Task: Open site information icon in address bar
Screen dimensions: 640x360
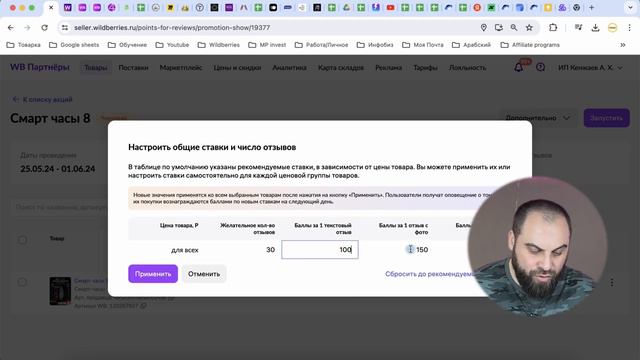Action: click(65, 28)
